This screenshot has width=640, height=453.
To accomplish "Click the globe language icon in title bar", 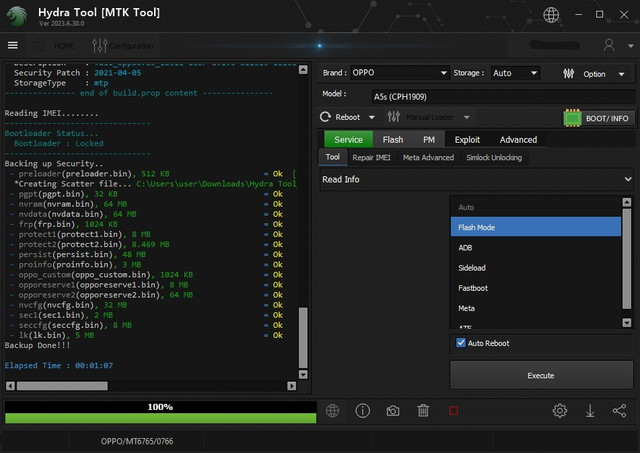I will click(551, 15).
